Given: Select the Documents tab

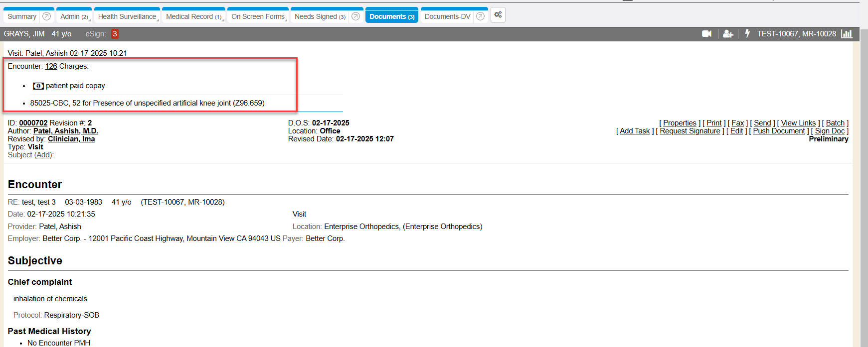Looking at the screenshot, I should point(392,17).
